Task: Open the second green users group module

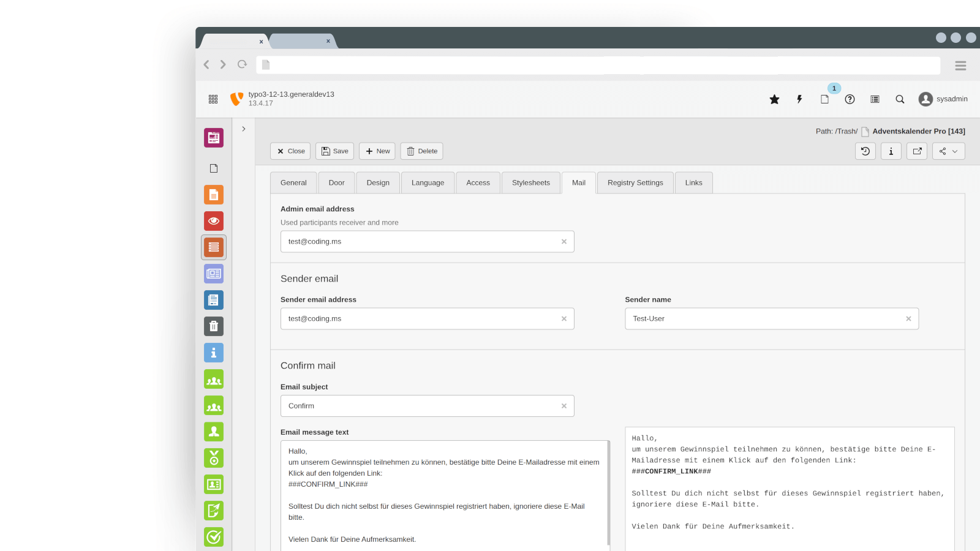Action: pyautogui.click(x=214, y=405)
